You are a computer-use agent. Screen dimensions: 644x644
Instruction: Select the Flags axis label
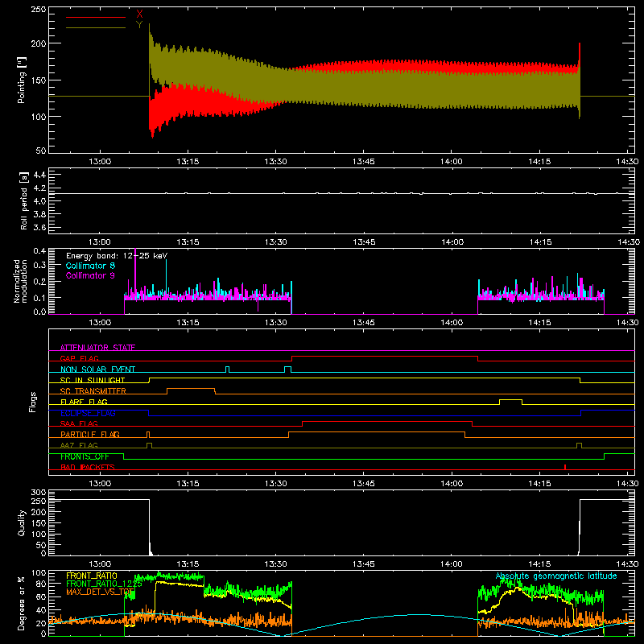point(32,402)
